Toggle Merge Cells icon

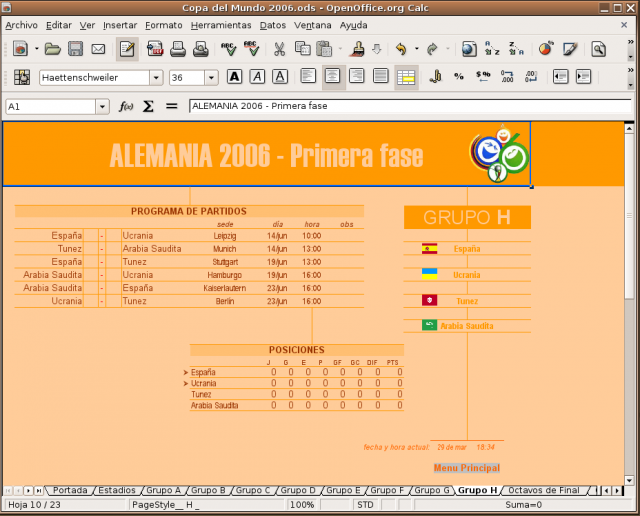click(406, 77)
